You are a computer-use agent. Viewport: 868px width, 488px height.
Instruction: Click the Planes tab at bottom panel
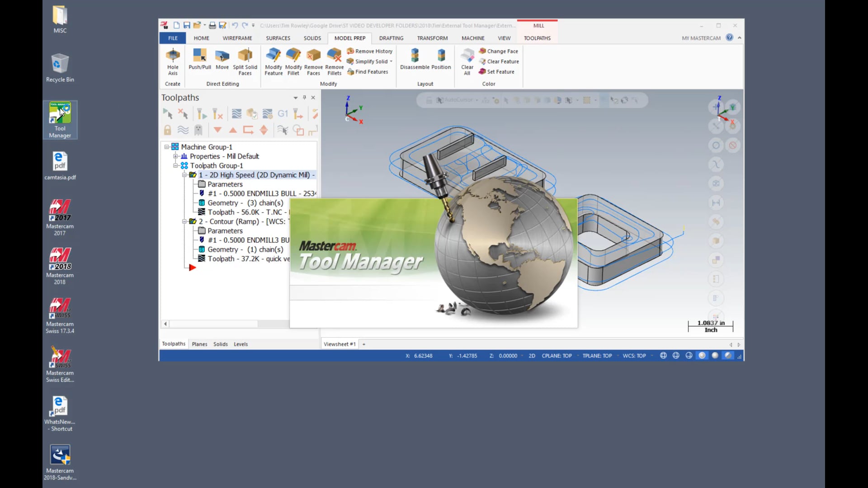coord(200,344)
